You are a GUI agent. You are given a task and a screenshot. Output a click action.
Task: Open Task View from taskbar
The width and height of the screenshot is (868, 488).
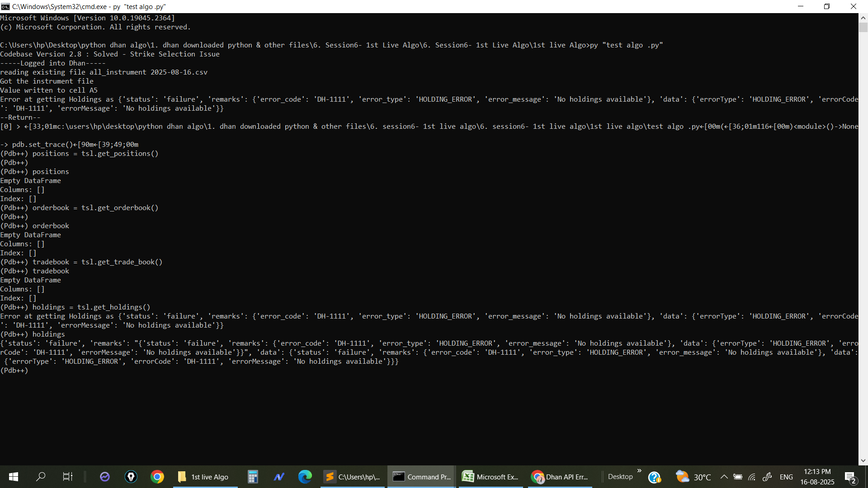click(x=67, y=477)
